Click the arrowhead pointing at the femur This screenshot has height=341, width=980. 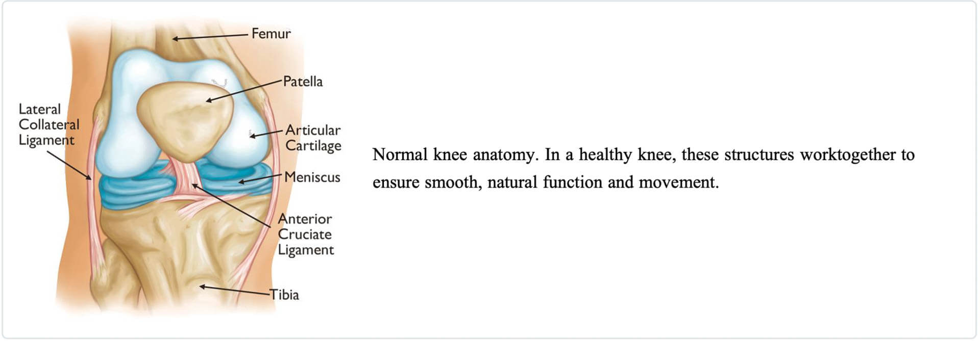point(176,38)
